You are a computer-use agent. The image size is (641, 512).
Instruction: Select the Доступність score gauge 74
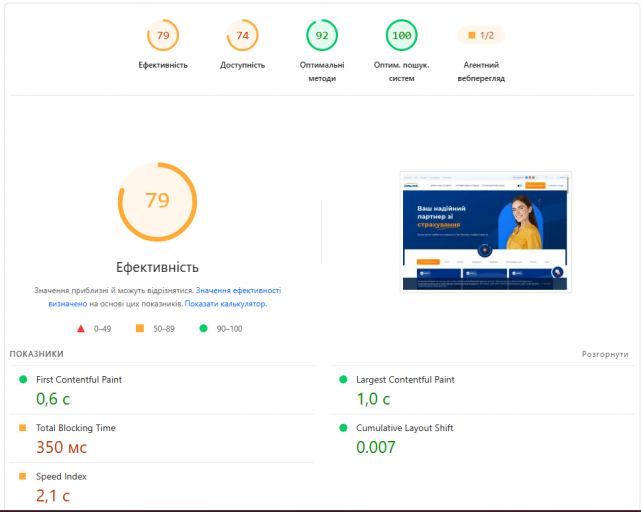pos(242,35)
